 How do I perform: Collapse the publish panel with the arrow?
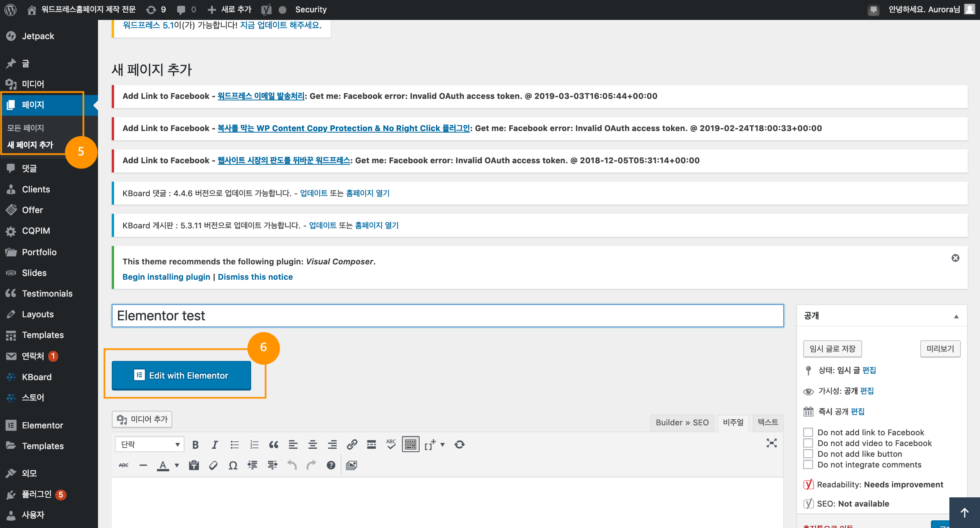[956, 316]
